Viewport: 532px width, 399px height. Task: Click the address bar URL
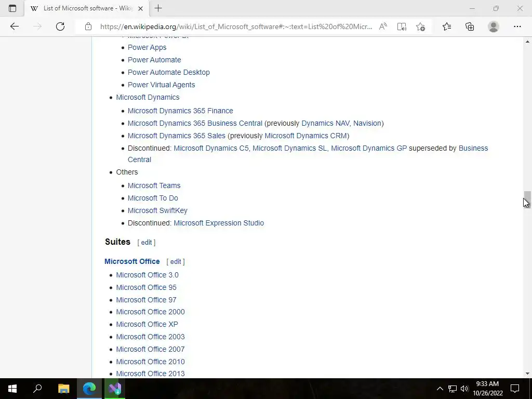click(236, 26)
